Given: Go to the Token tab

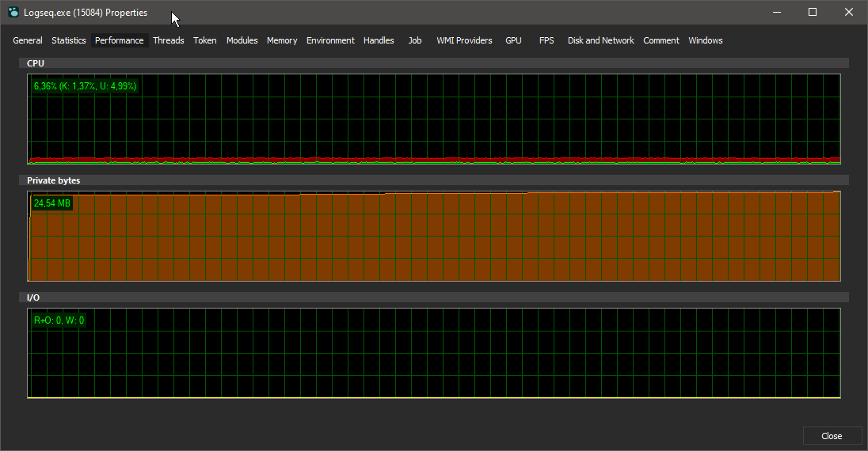Looking at the screenshot, I should point(205,40).
